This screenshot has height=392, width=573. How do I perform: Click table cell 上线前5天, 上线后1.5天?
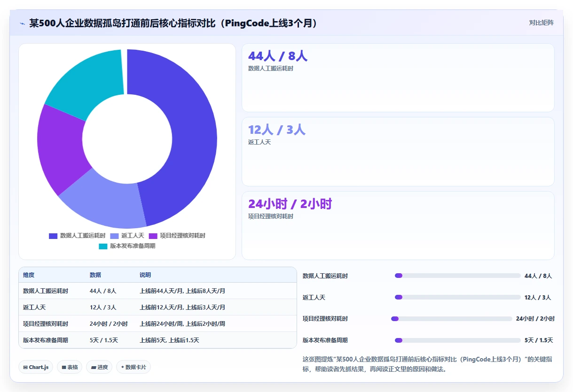[x=169, y=340]
